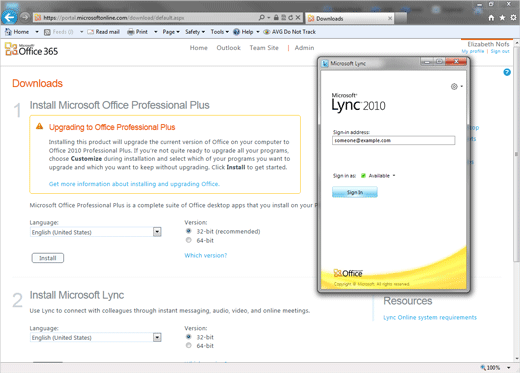The image size is (520, 373).
Task: Click the Print toolbar icon
Action: [x=131, y=32]
